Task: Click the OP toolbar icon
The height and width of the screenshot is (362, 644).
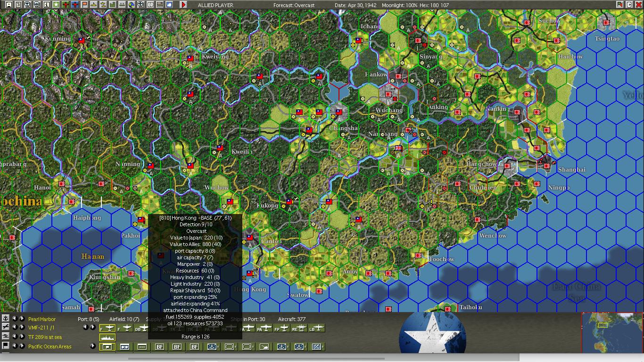Action: [x=150, y=4]
